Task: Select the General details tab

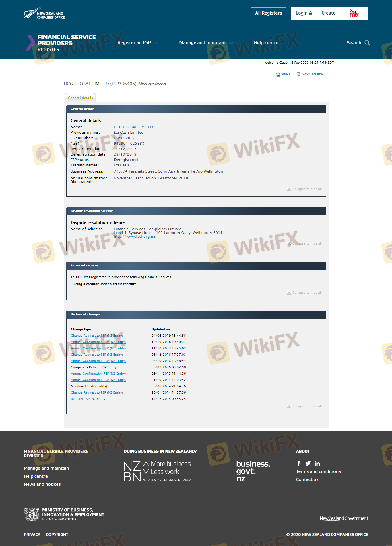Action: tap(80, 98)
